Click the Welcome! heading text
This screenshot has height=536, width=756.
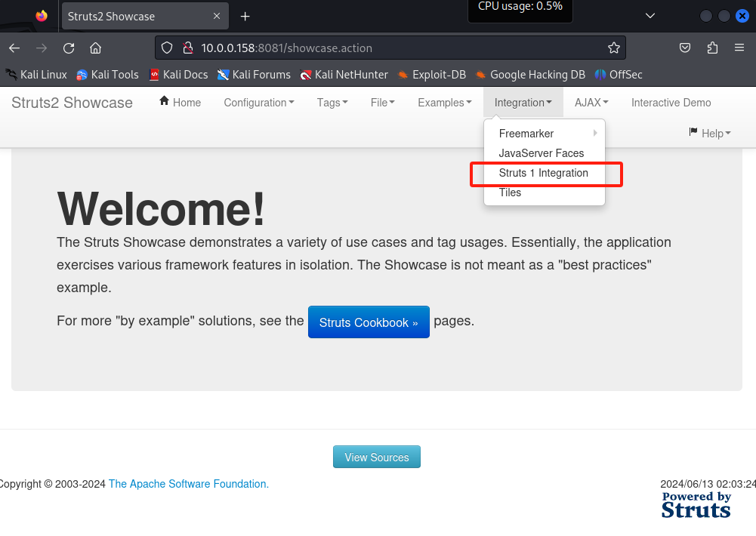pos(161,208)
